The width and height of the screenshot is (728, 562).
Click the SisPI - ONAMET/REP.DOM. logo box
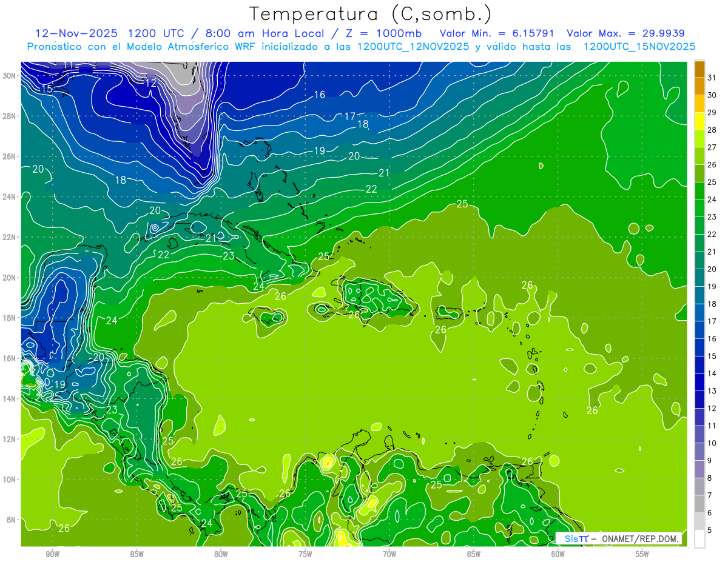pyautogui.click(x=619, y=538)
